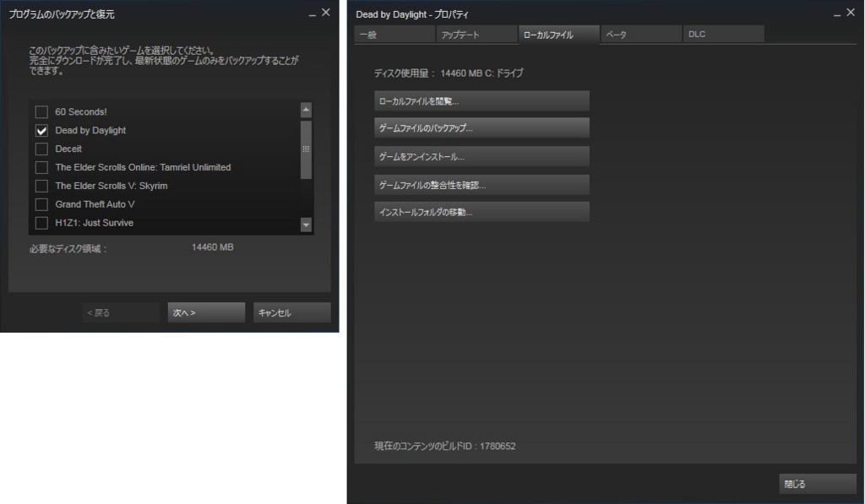Check The Elder Scrolls V: Skyrim box
This screenshot has height=504, width=865.
coord(41,186)
